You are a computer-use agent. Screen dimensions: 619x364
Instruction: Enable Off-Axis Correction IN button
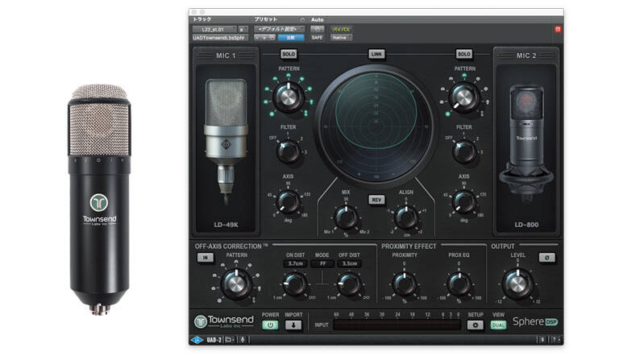[206, 258]
